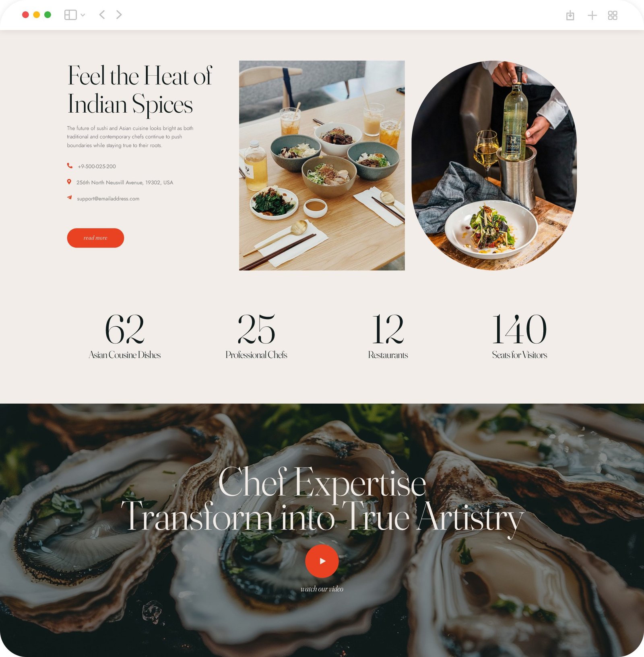Expand the sidebar options dropdown chevron

83,15
